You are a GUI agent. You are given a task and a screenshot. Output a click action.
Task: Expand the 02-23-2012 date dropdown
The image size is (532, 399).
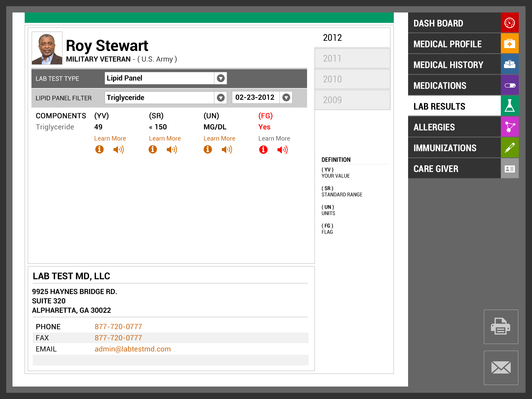[x=286, y=97]
